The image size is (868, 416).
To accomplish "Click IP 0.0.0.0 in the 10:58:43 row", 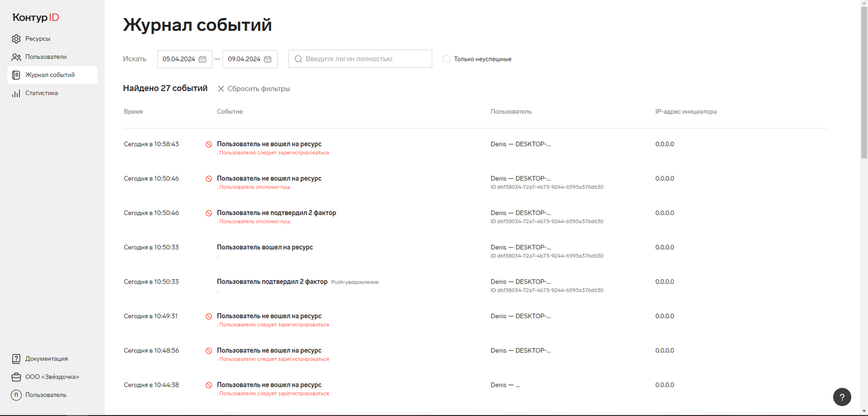I will pyautogui.click(x=664, y=144).
